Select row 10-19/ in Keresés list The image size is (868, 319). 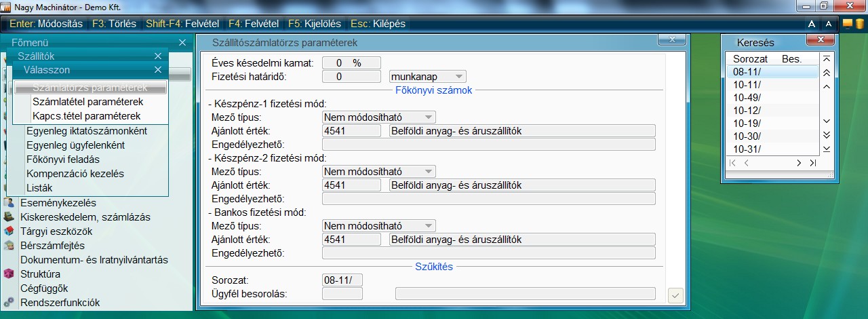coord(772,124)
